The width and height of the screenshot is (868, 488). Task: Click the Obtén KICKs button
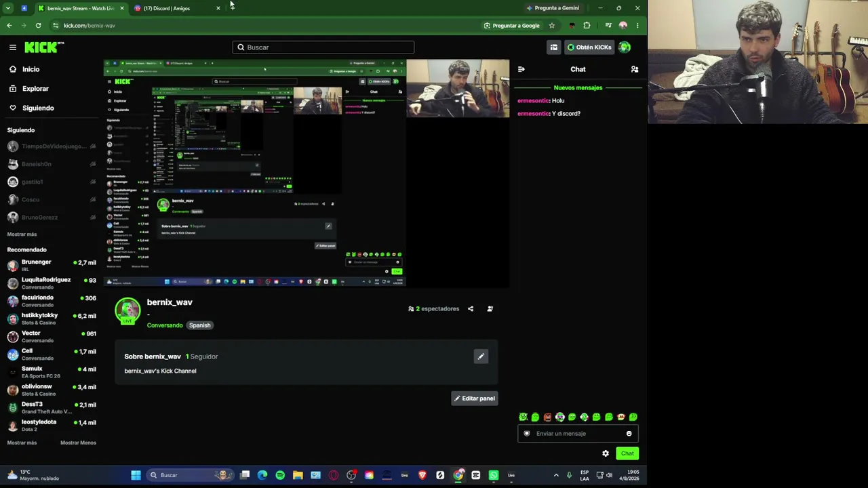pyautogui.click(x=589, y=47)
